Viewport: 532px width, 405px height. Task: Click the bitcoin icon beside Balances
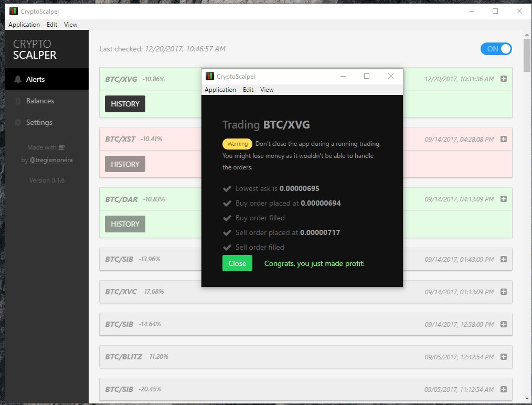[x=18, y=101]
